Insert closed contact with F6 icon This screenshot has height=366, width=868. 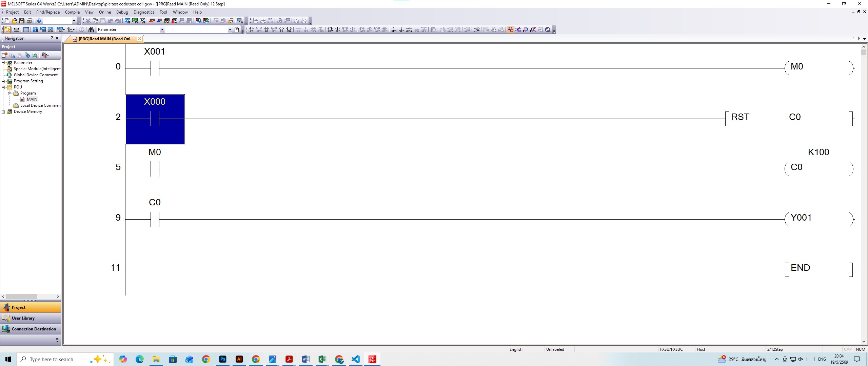tap(266, 30)
